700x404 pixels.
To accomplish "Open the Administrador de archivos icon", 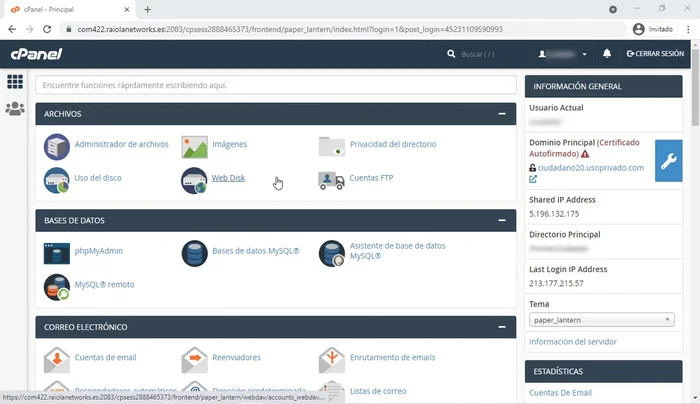I will (x=57, y=146).
